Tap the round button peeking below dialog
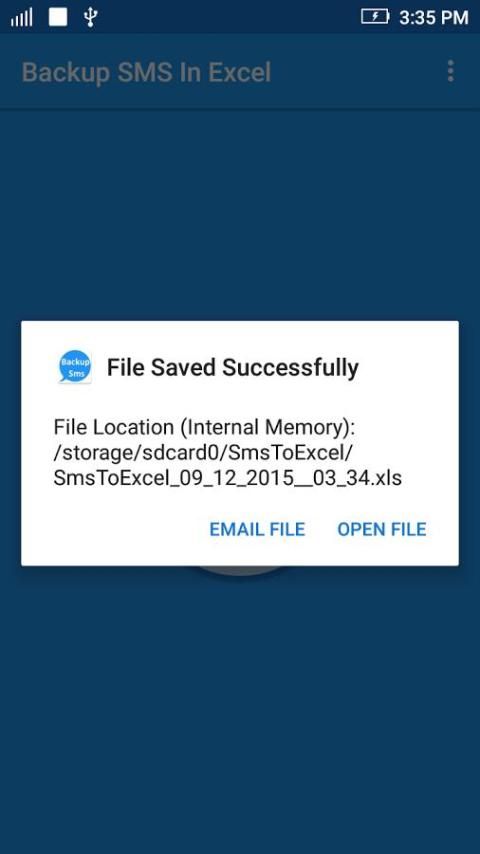Image resolution: width=480 pixels, height=854 pixels. [240, 570]
